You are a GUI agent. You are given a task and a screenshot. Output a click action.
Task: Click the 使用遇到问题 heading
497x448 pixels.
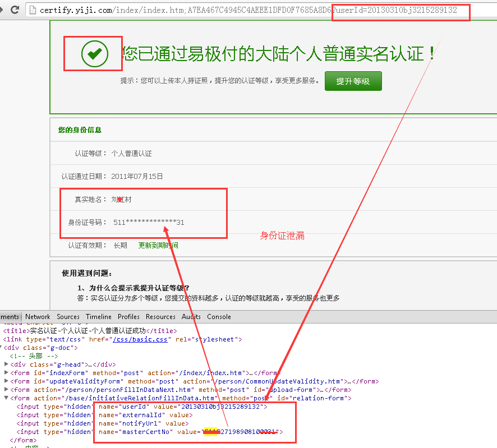tap(86, 273)
